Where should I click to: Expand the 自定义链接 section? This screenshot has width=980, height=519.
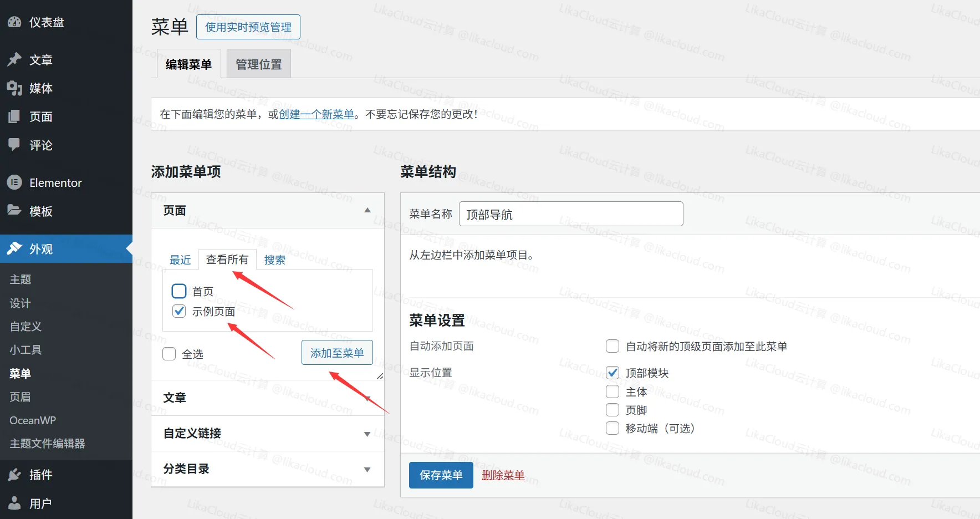(367, 434)
